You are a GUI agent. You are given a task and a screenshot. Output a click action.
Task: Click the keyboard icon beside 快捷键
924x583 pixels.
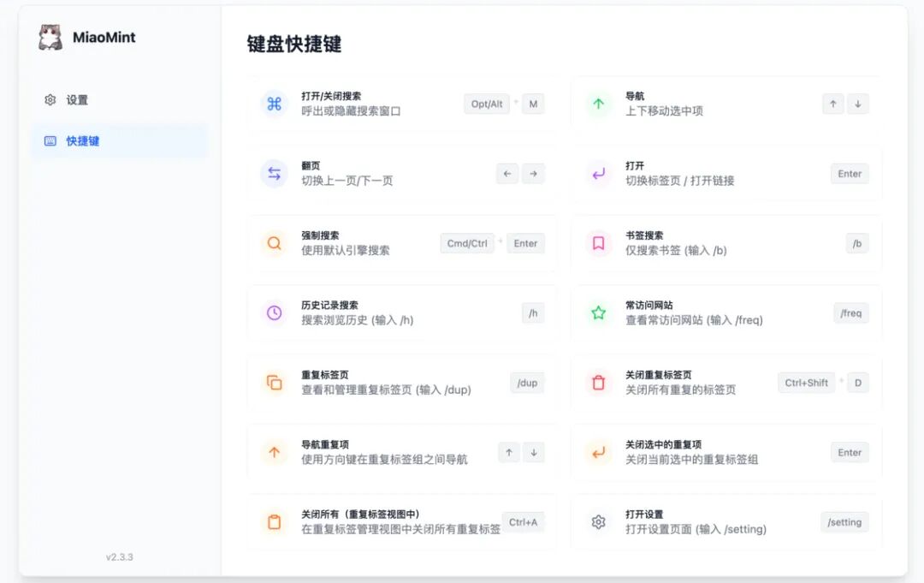tap(50, 141)
